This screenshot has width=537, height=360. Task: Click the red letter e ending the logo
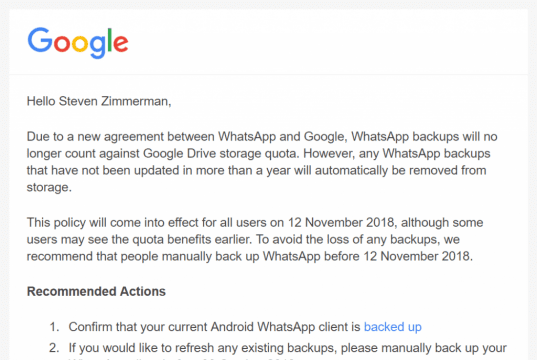click(121, 44)
